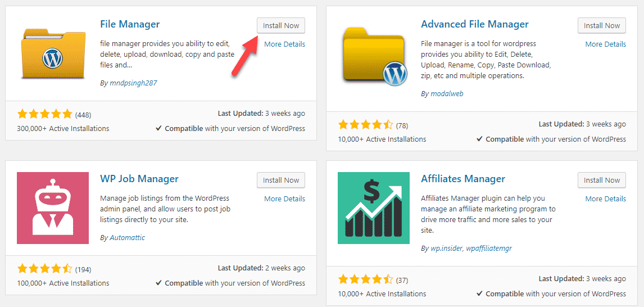The width and height of the screenshot is (644, 307).
Task: Open the Automattic author link
Action: (128, 237)
